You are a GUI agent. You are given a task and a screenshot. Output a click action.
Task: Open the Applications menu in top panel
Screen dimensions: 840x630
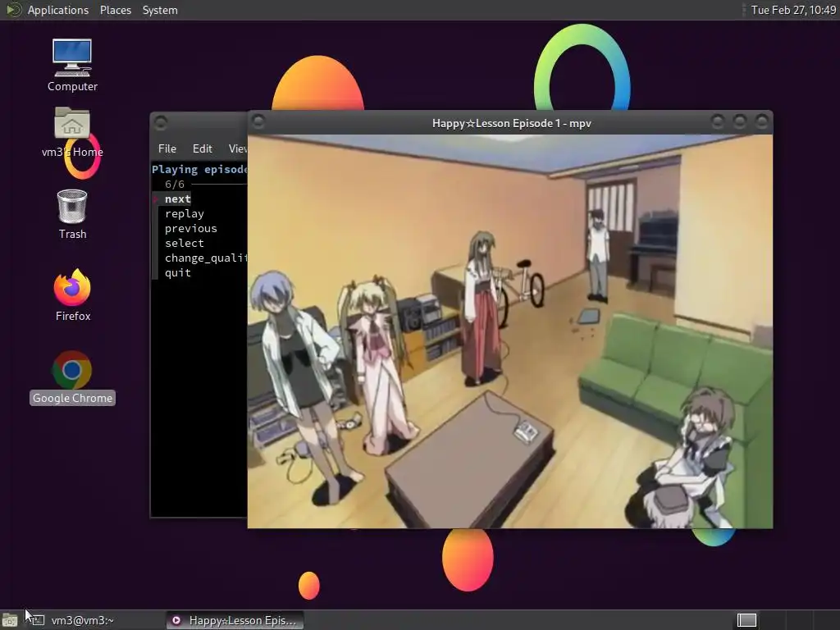coord(58,10)
